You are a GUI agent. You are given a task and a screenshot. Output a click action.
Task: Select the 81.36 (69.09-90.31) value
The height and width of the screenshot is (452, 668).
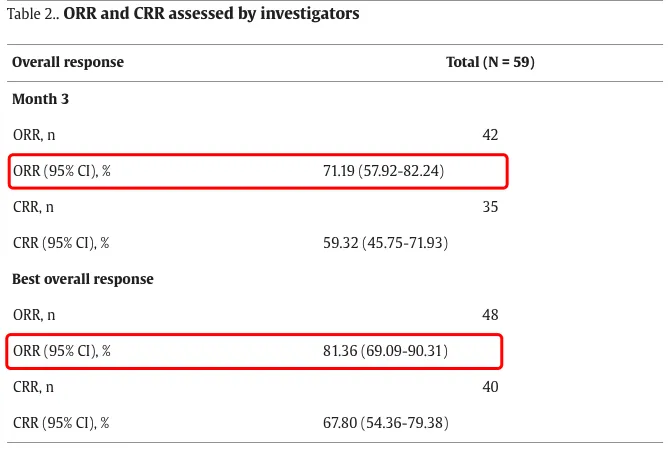383,351
